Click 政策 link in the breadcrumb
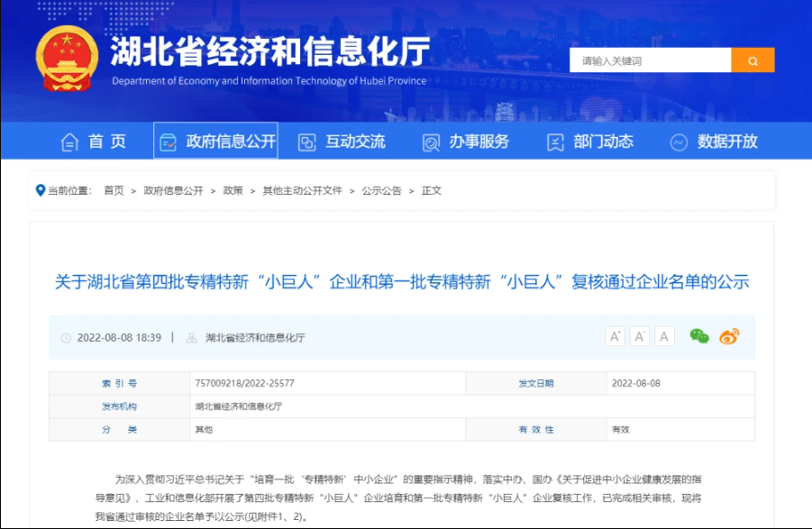812x529 pixels. pyautogui.click(x=233, y=191)
